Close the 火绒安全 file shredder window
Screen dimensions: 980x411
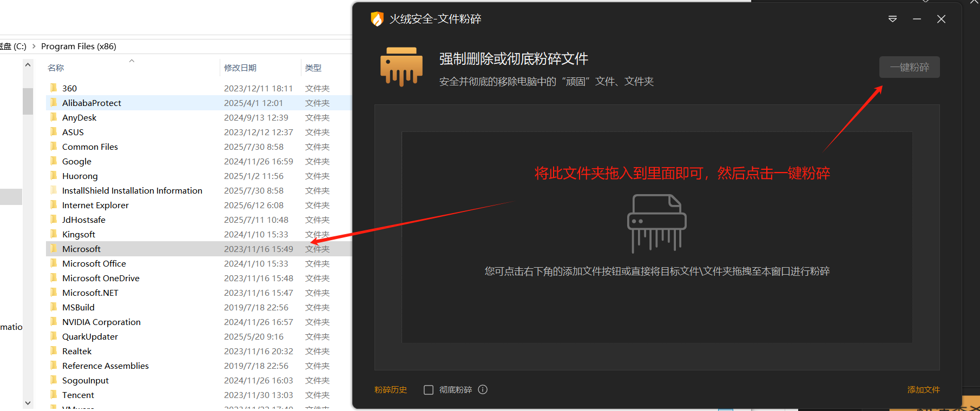tap(941, 19)
